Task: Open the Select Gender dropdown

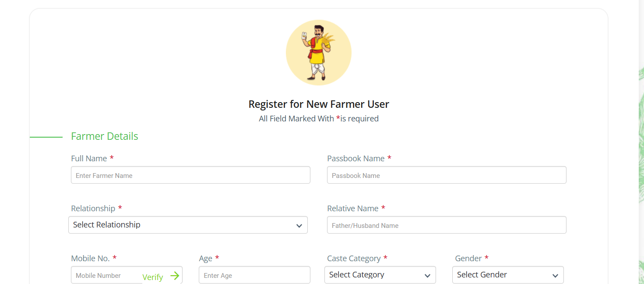Action: tap(508, 275)
